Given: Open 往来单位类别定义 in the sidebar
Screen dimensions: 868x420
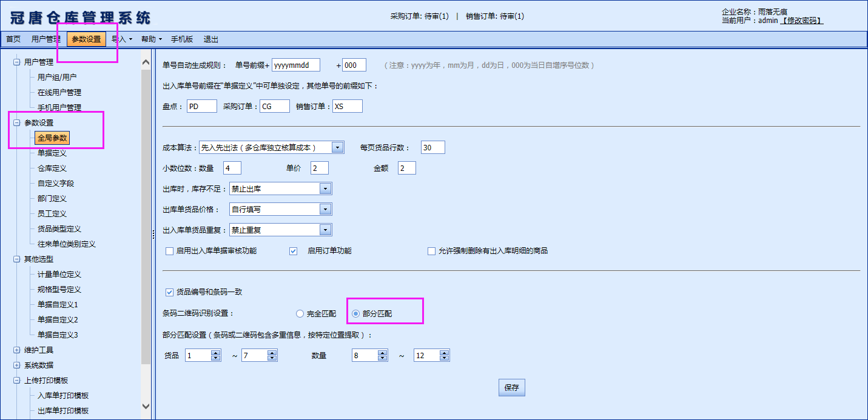Looking at the screenshot, I should [x=67, y=244].
